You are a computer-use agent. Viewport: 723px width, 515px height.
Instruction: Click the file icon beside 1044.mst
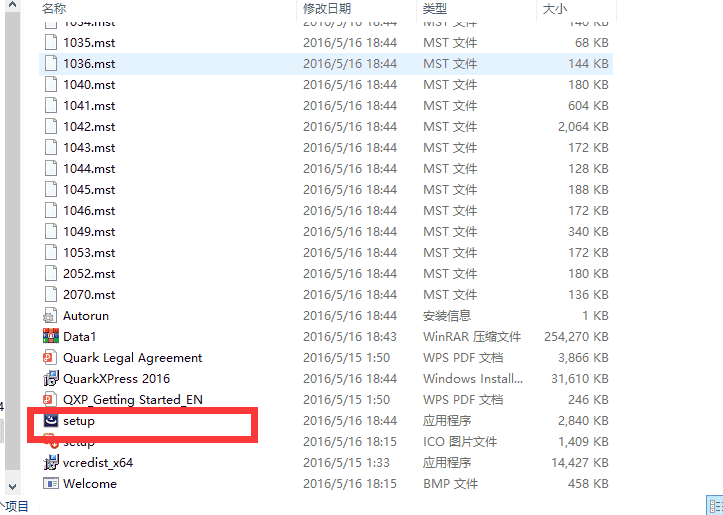click(51, 168)
